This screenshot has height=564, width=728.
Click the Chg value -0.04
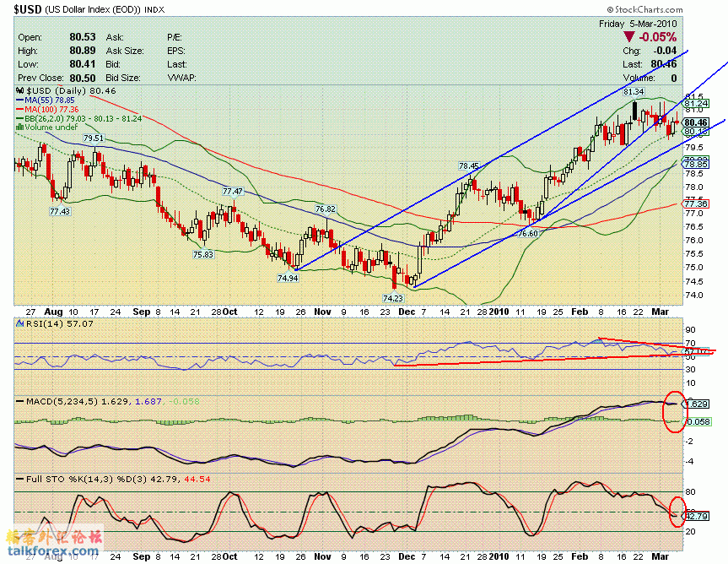click(x=665, y=50)
